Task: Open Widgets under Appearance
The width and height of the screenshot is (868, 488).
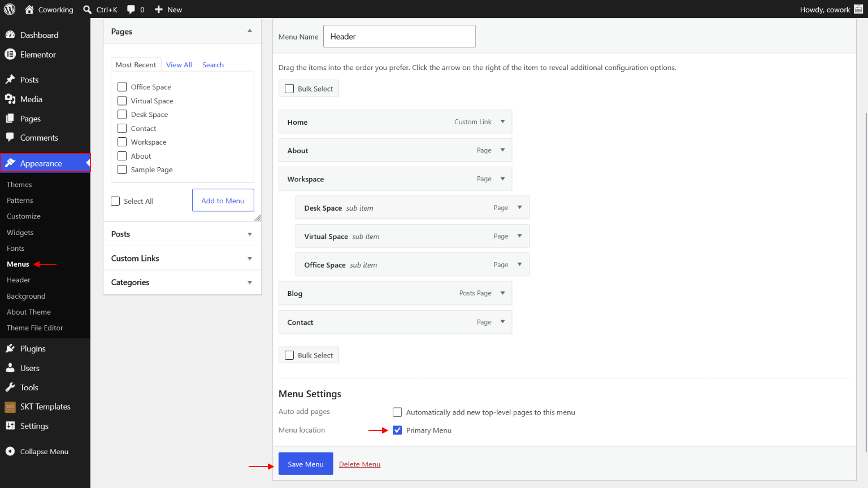Action: coord(20,232)
